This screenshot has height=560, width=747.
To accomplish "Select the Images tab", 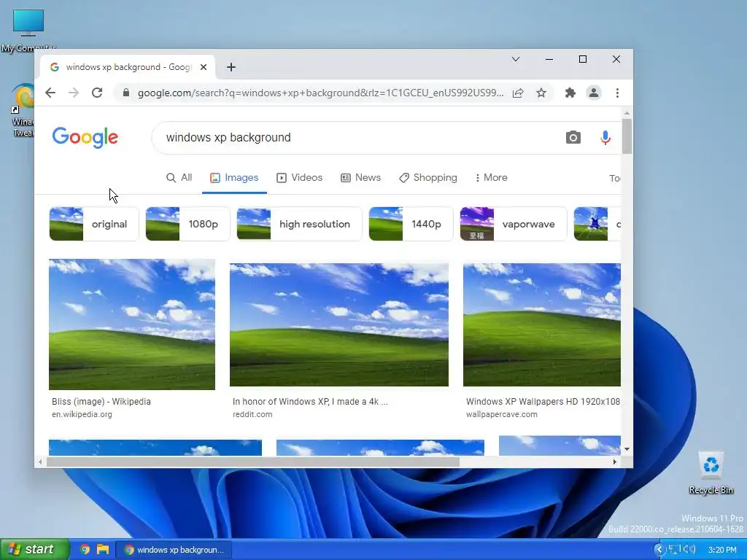I will click(x=234, y=178).
